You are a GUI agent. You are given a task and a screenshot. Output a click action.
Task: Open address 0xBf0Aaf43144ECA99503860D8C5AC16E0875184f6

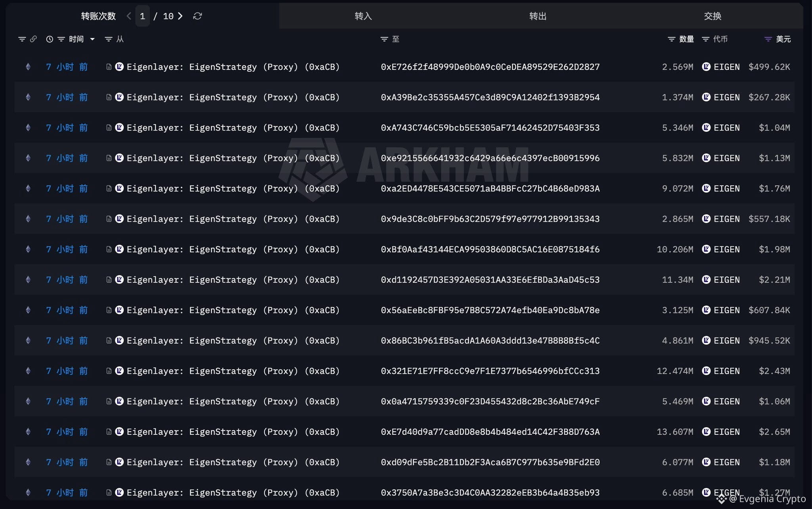click(x=490, y=249)
